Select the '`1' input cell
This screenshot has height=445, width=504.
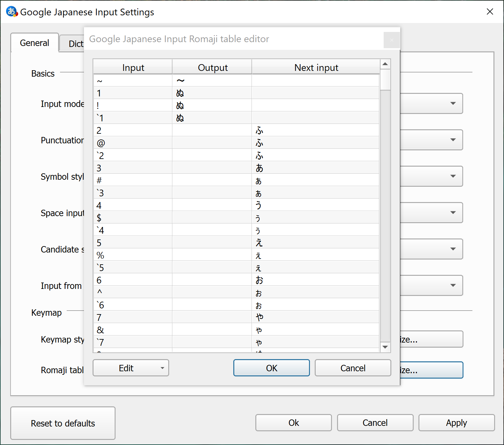(133, 118)
